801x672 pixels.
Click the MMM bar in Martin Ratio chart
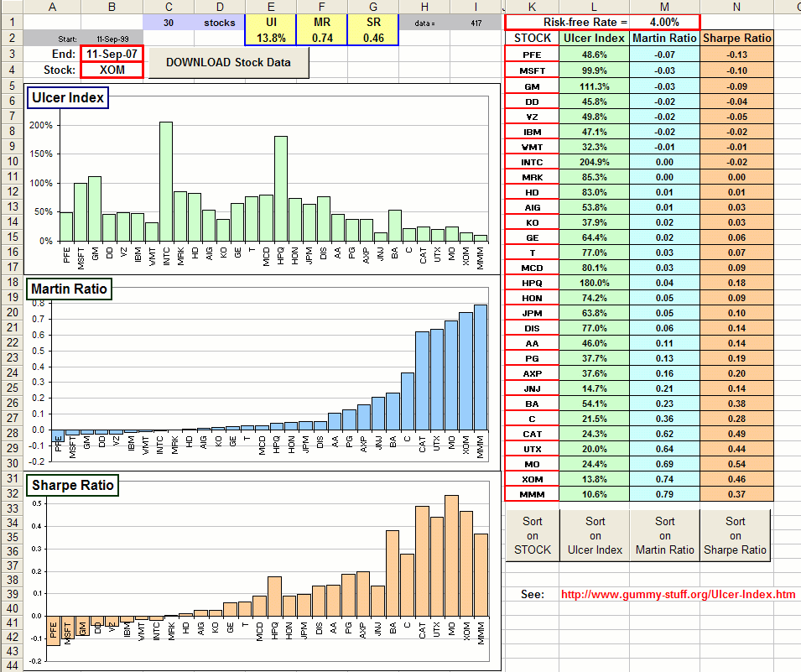pos(481,367)
